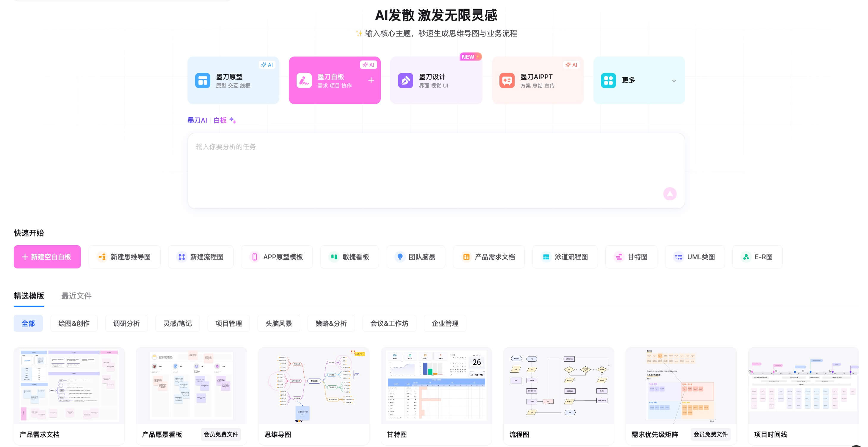The image size is (868, 447).
Task: Click the 墨刀AIPPT presentation icon
Action: [x=507, y=81]
